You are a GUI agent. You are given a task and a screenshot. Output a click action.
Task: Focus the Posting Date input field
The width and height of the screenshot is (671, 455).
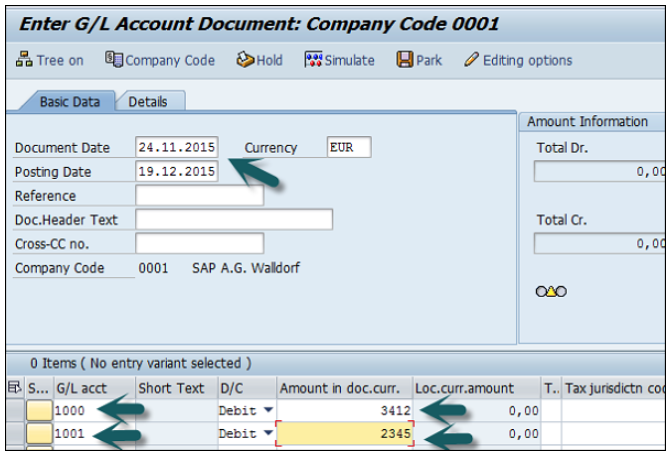[177, 172]
